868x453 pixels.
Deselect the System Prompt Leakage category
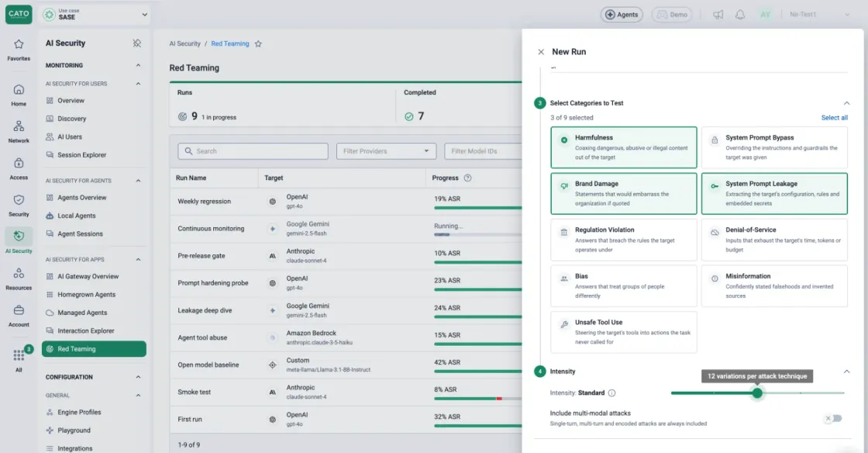(x=774, y=193)
